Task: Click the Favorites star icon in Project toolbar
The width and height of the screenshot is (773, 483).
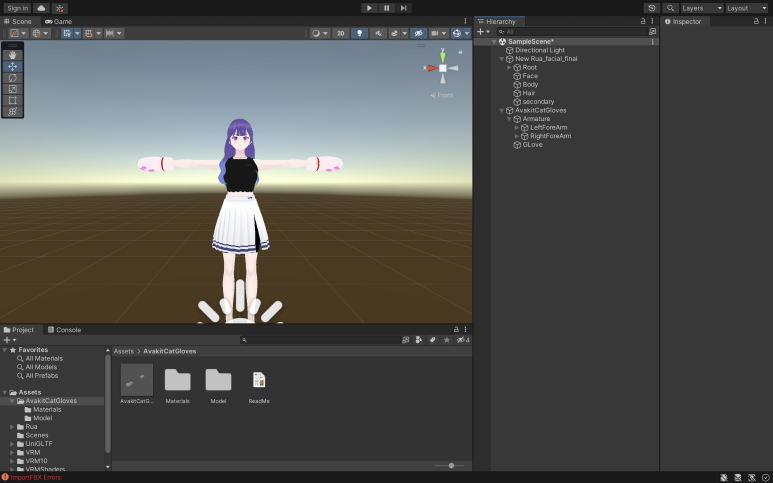Action: [x=447, y=340]
